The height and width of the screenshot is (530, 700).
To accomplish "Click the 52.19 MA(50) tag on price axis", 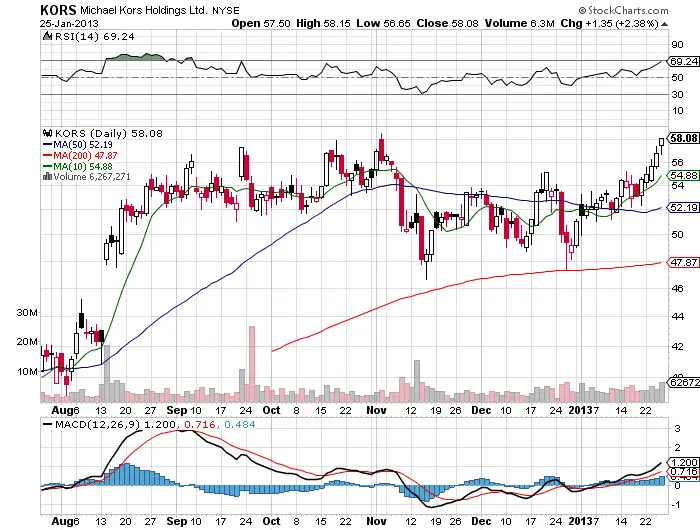I will tap(683, 208).
